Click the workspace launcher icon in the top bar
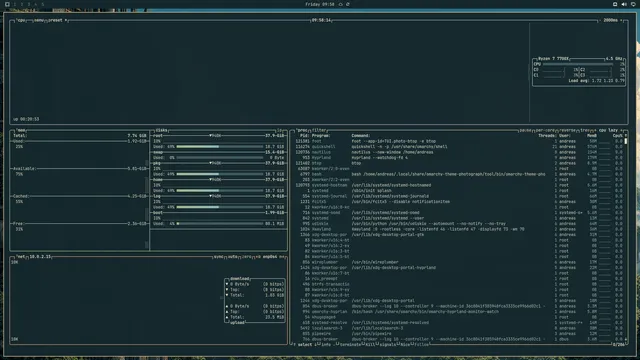The image size is (640, 360). coord(7,4)
